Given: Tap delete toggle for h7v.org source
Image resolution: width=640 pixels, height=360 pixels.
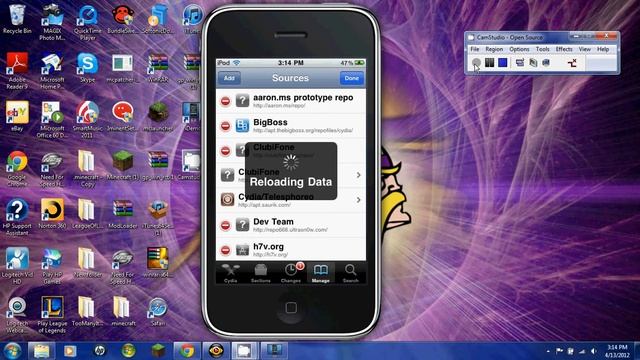Looking at the screenshot, I should point(225,250).
